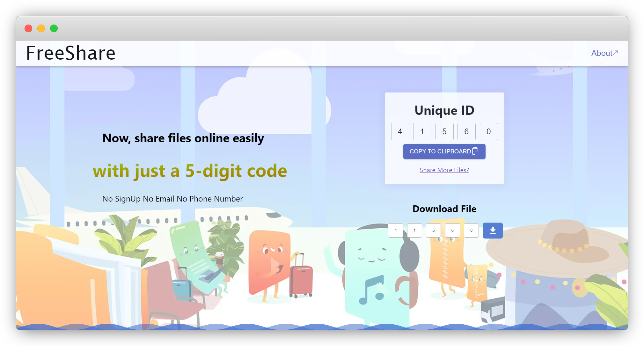The width and height of the screenshot is (644, 346).
Task: Click the clipboard icon on copy button
Action: (475, 151)
